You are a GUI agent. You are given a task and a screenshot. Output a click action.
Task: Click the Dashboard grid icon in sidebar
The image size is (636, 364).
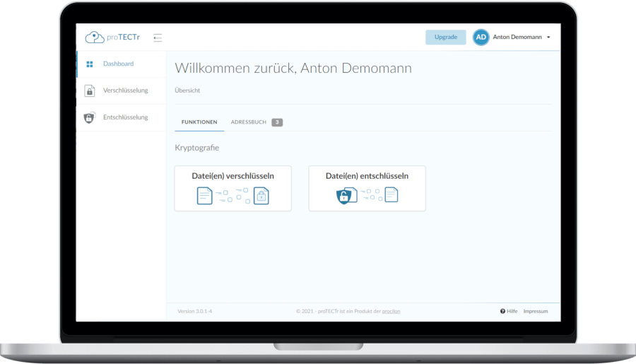pyautogui.click(x=90, y=64)
